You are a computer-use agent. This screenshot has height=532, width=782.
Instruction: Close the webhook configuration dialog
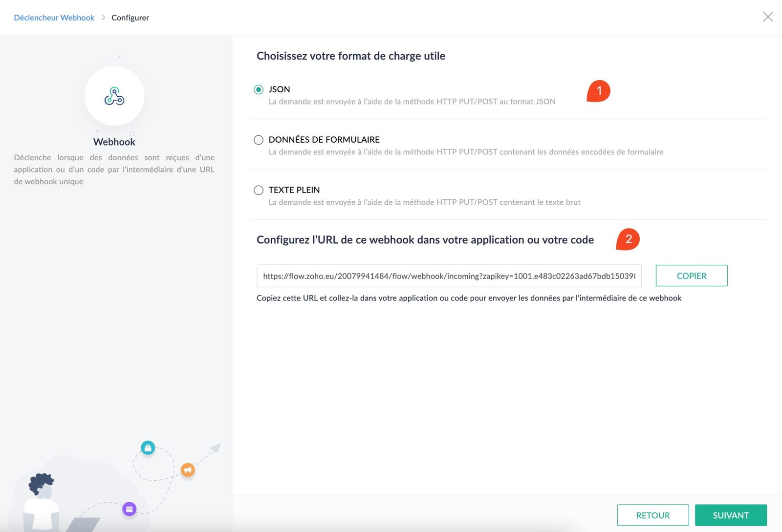click(768, 17)
